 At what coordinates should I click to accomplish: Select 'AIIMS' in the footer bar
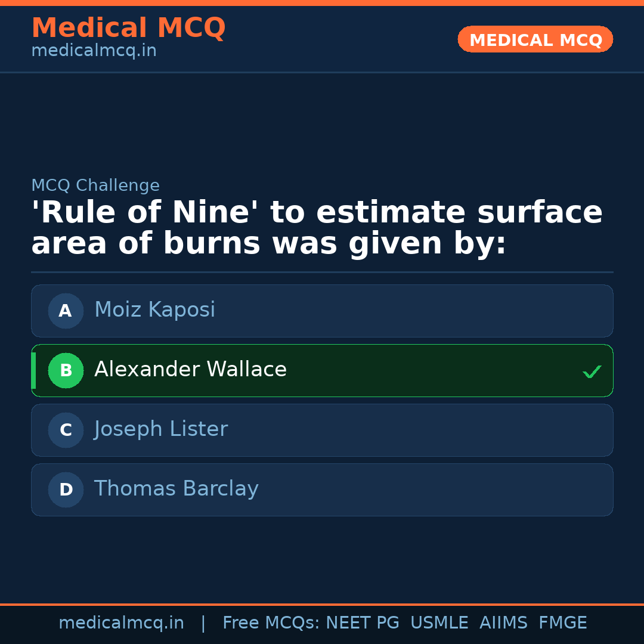click(503, 623)
